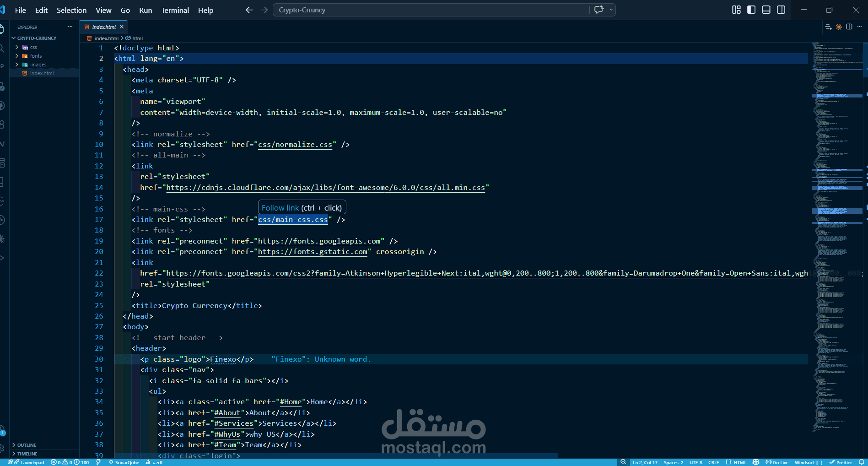Open the Help menu
Image resolution: width=868 pixels, height=466 pixels.
pyautogui.click(x=205, y=10)
